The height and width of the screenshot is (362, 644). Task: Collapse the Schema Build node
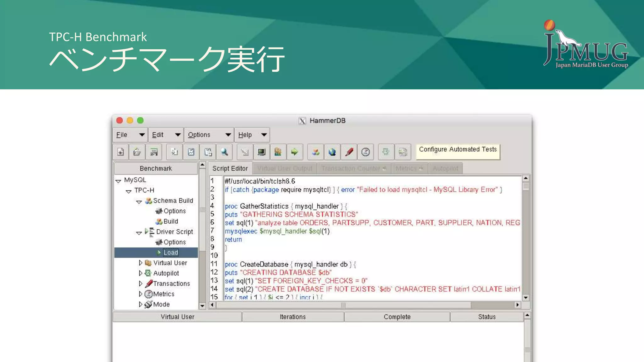(x=139, y=201)
